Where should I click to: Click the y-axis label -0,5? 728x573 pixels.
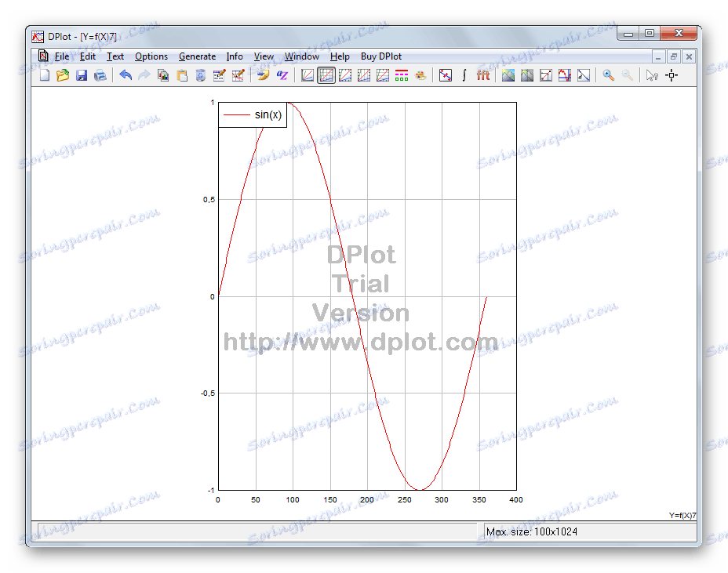(208, 393)
